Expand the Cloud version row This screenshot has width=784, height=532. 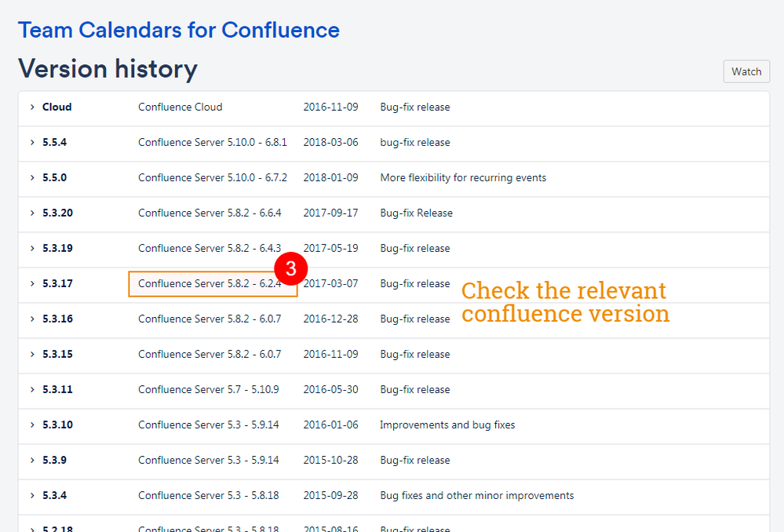point(32,107)
